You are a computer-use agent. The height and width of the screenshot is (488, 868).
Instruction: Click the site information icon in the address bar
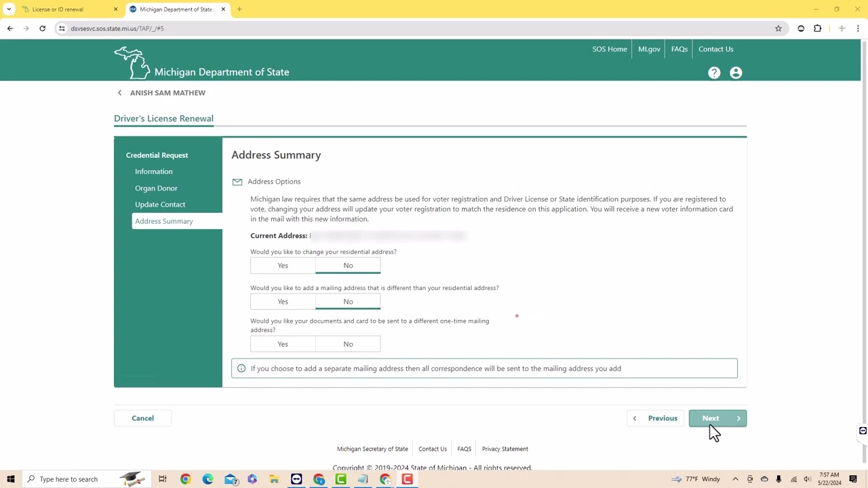(62, 28)
